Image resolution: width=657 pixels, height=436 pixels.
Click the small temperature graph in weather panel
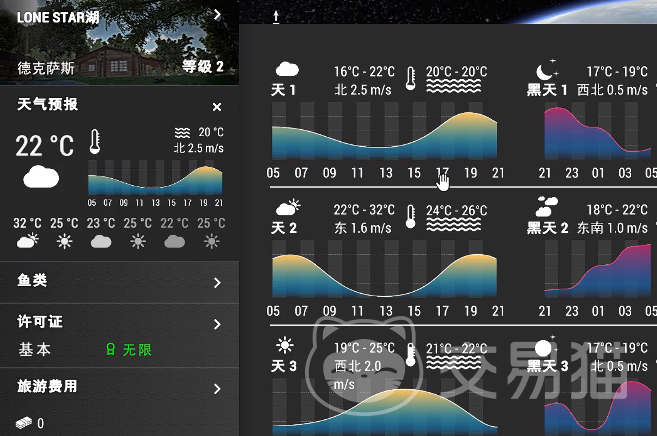pyautogui.click(x=155, y=177)
